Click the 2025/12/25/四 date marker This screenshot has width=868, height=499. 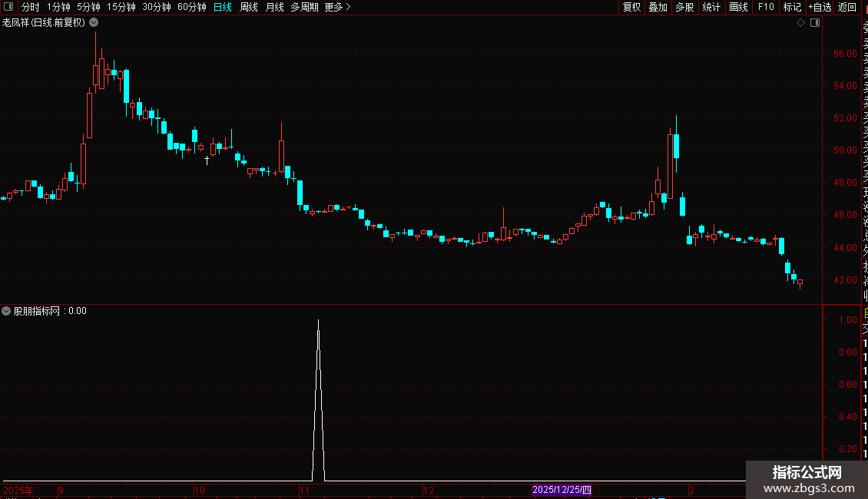coord(562,490)
